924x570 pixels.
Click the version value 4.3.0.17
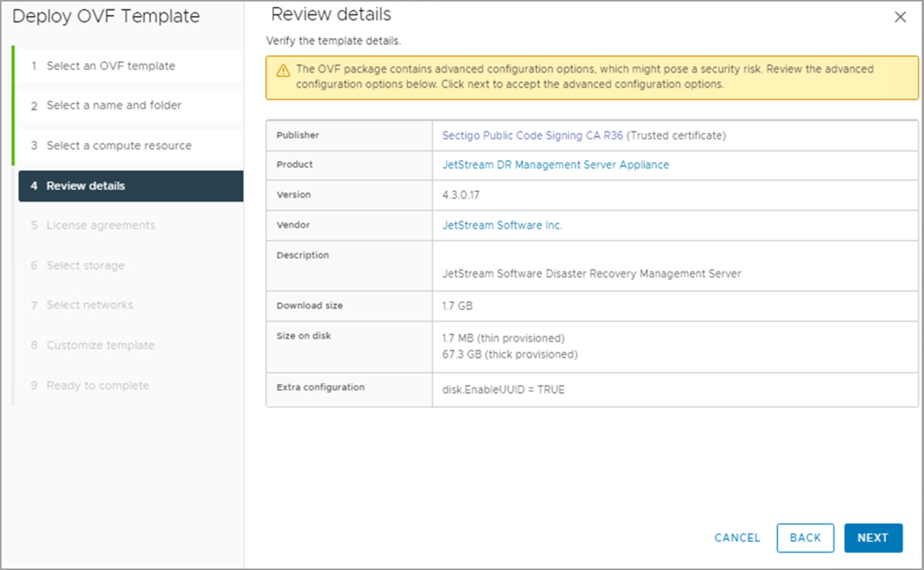click(x=460, y=195)
